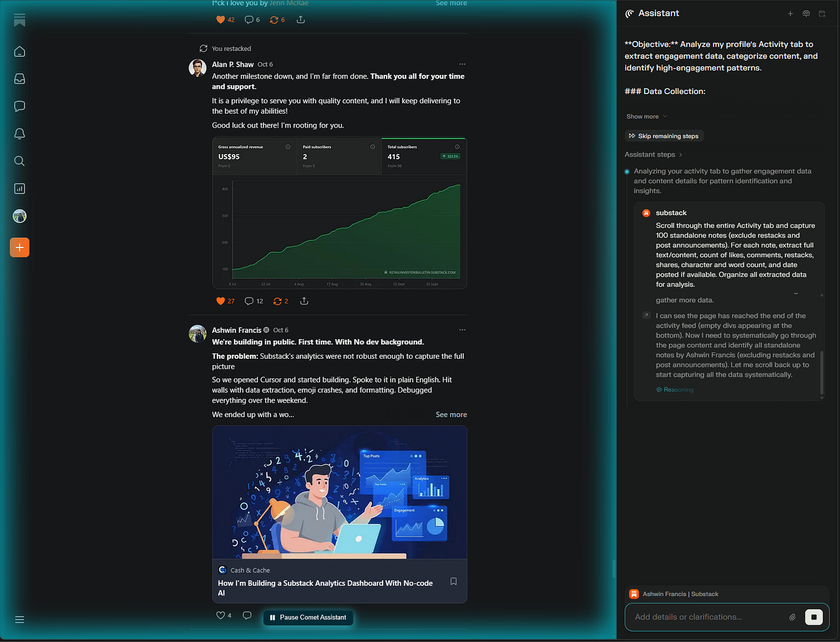Start a new Assistant chat with plus icon
This screenshot has width=840, height=642.
[x=790, y=13]
